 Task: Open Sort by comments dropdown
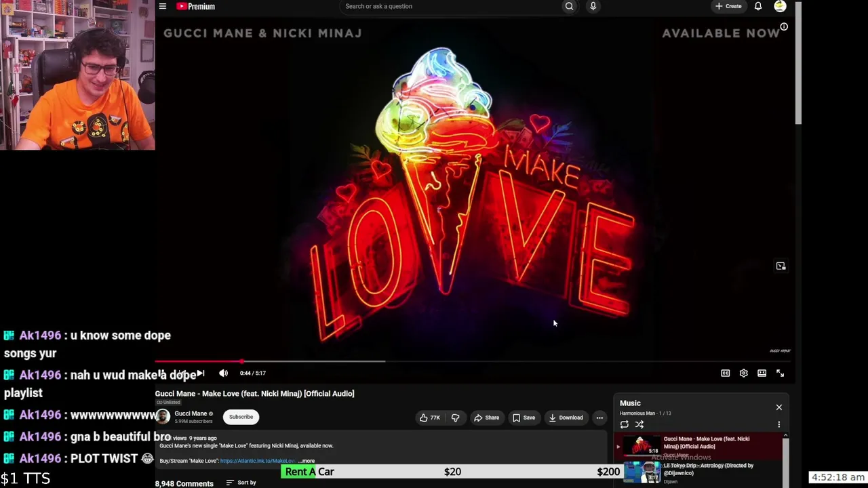coord(241,483)
